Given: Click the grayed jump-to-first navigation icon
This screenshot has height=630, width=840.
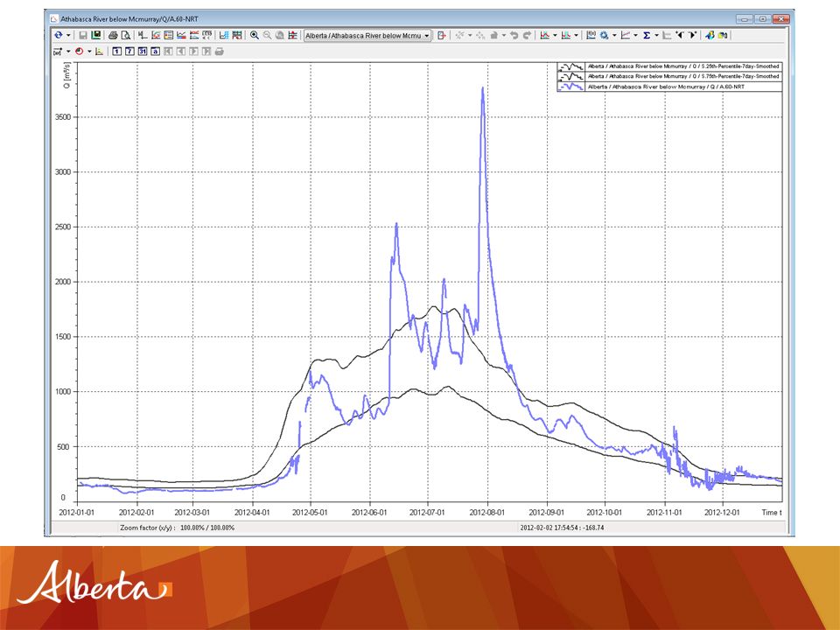Looking at the screenshot, I should pyautogui.click(x=168, y=52).
